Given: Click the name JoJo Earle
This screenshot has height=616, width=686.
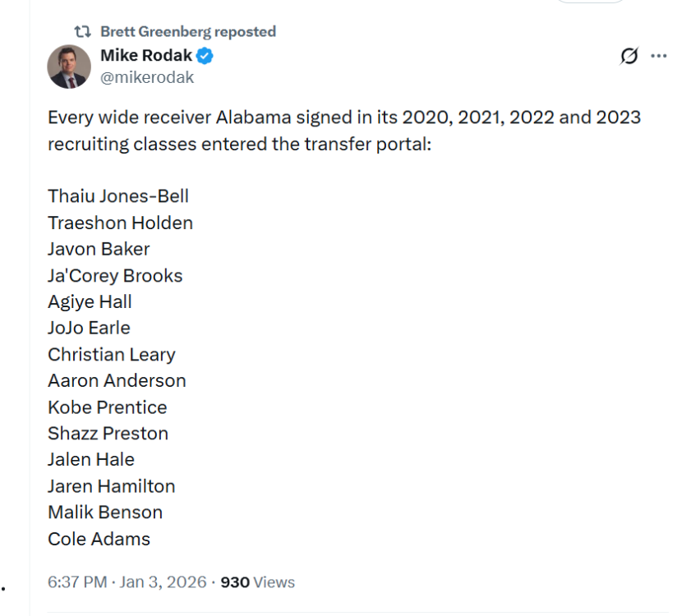Looking at the screenshot, I should 89,328.
